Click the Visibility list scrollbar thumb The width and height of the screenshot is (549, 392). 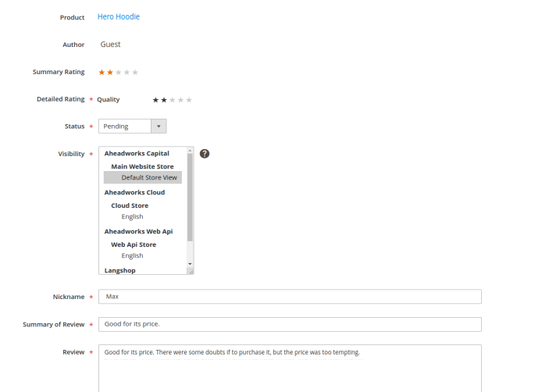[190, 198]
